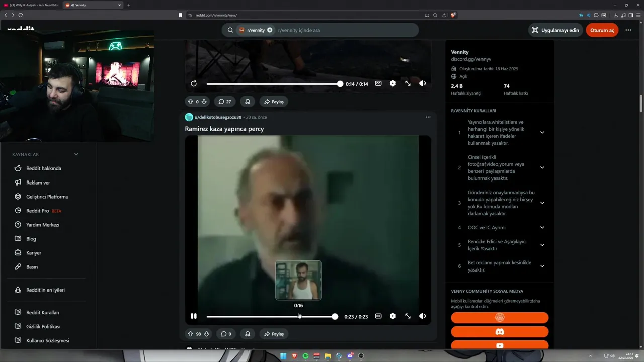
Task: Click Paylaş under the top post
Action: tap(274, 102)
